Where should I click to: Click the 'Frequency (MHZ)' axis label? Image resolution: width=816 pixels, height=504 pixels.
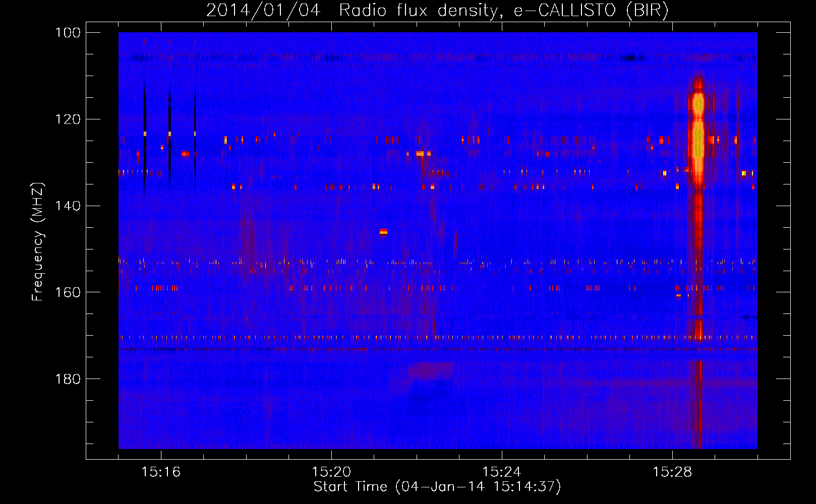click(38, 242)
